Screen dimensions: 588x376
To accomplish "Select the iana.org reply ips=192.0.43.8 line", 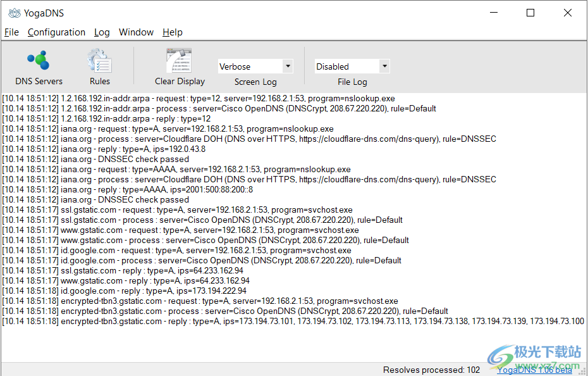I will coord(104,149).
